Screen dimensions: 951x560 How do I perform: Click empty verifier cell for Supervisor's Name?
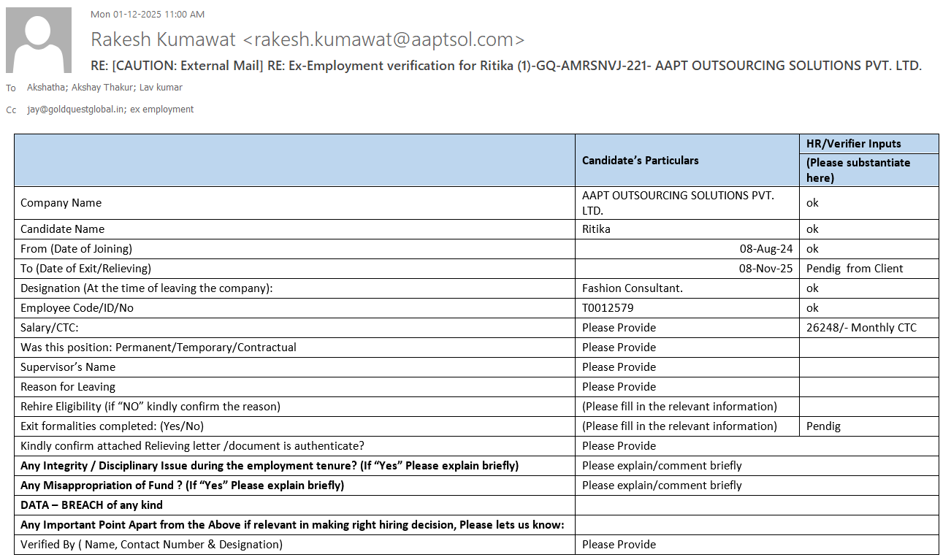868,367
